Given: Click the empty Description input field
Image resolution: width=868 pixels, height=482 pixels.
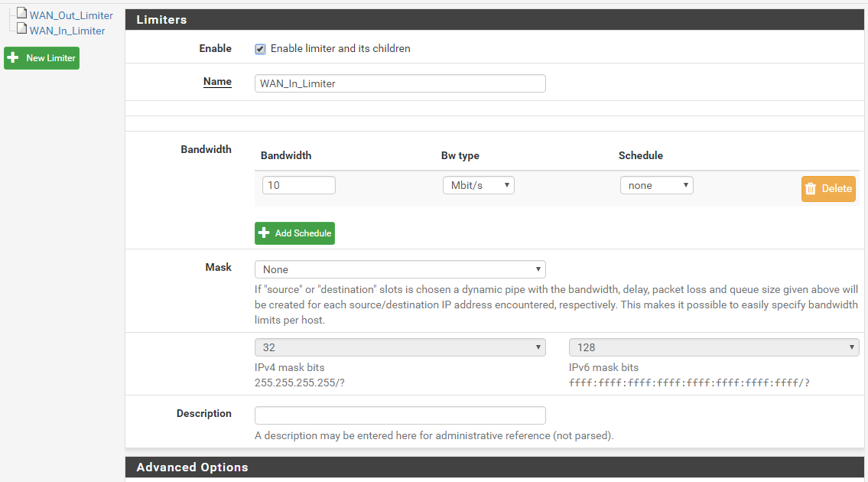Looking at the screenshot, I should point(399,415).
